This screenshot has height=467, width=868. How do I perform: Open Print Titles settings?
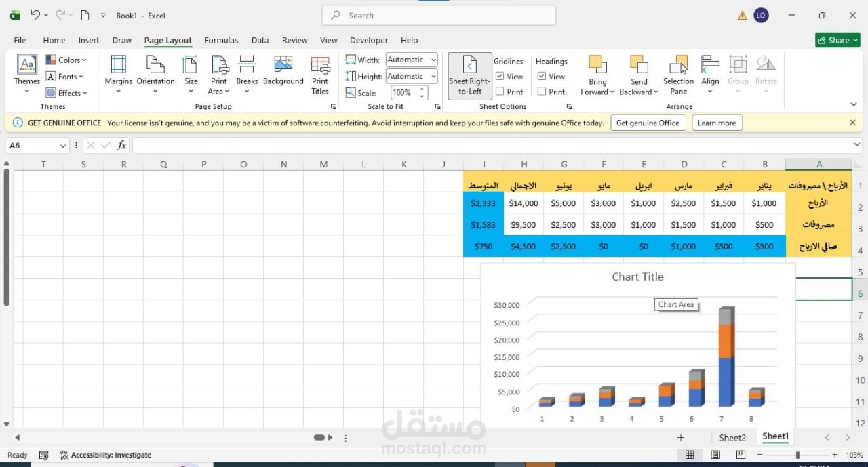point(320,75)
